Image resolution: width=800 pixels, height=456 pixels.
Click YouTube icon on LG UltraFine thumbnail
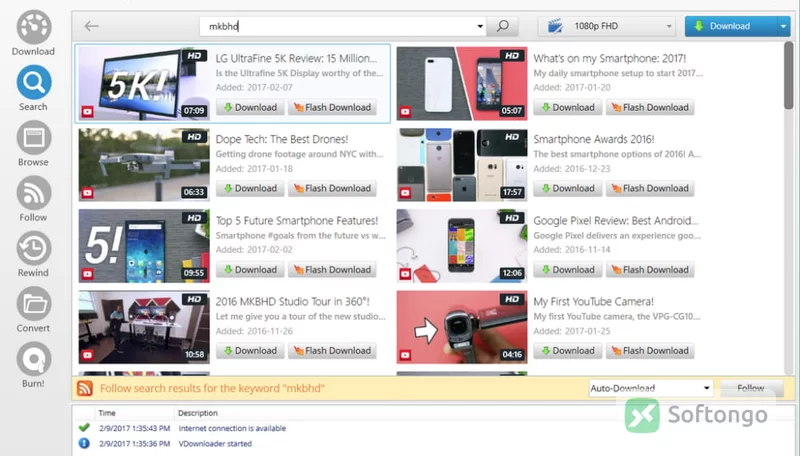click(87, 111)
